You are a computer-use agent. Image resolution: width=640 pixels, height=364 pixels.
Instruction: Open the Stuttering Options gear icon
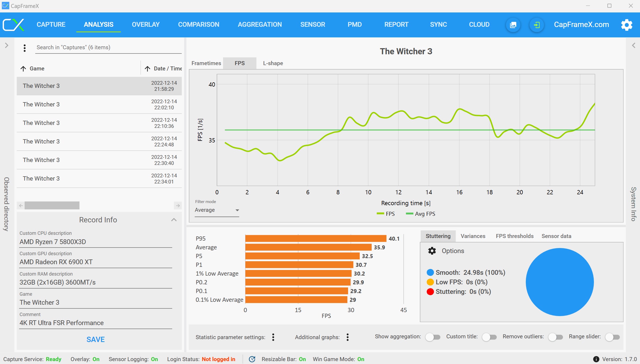coord(432,251)
